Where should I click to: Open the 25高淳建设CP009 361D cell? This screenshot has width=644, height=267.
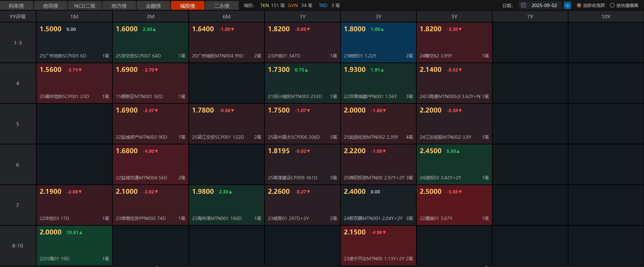(x=303, y=165)
